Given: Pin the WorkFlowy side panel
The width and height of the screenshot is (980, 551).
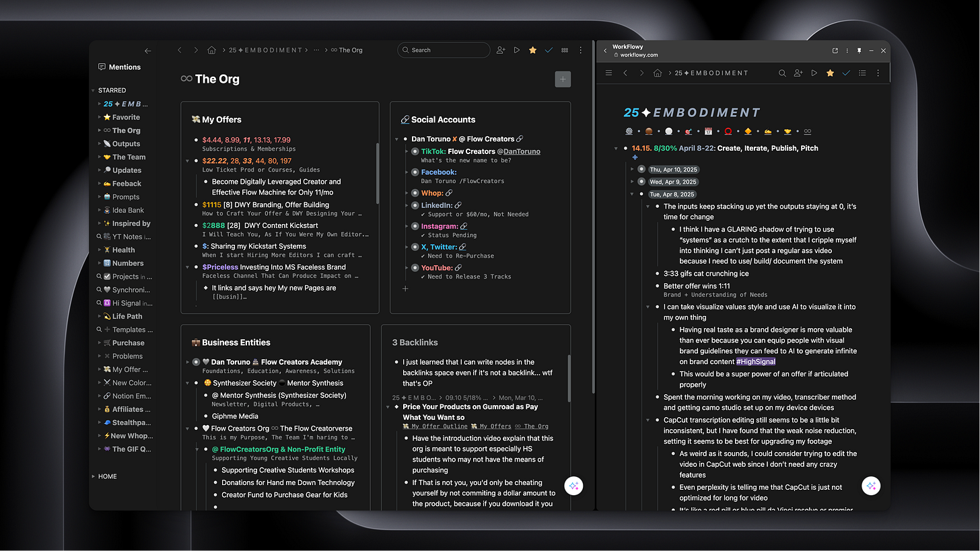Looking at the screenshot, I should pos(859,50).
